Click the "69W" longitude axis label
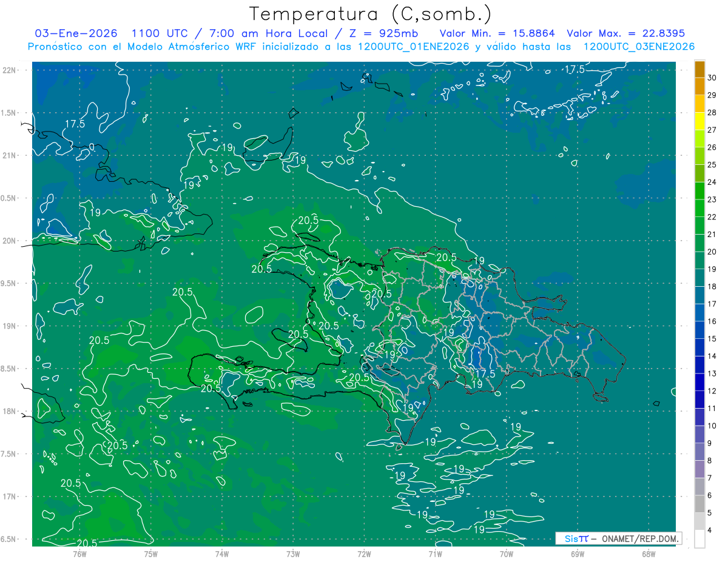The image size is (728, 562). point(578,554)
